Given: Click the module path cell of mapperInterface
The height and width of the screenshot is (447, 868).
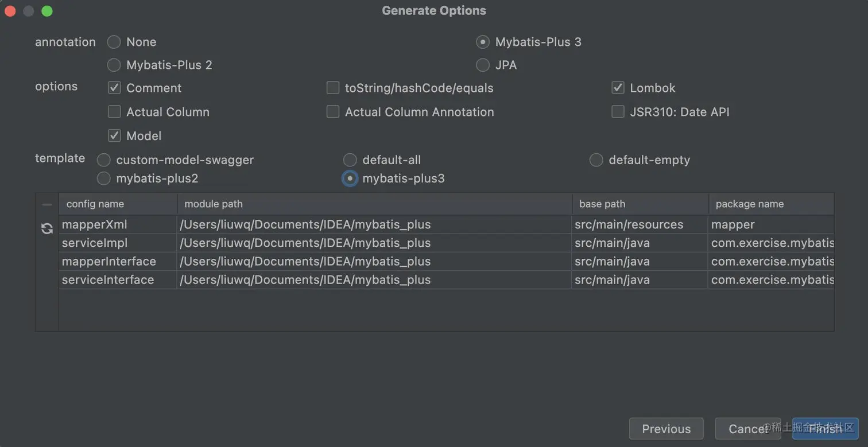Looking at the screenshot, I should pos(374,261).
